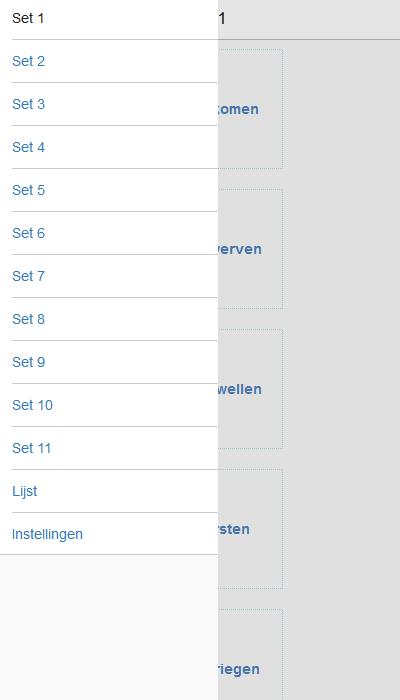Go to Set 6
The image size is (400, 700).
click(x=109, y=233)
